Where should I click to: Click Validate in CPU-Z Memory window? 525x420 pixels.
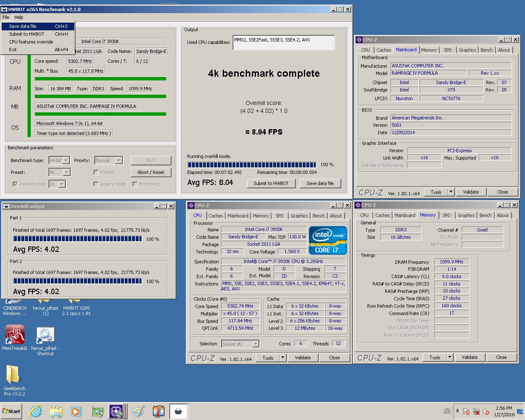(x=470, y=357)
